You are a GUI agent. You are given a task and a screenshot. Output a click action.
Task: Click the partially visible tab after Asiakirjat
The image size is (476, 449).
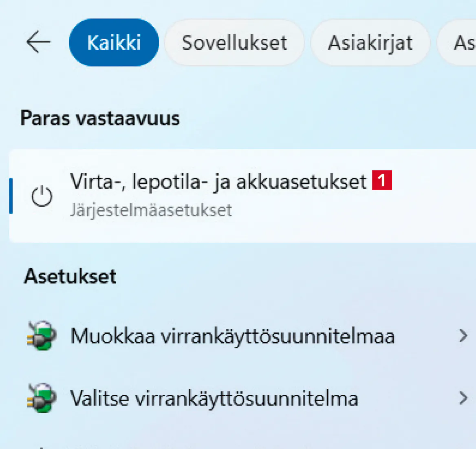click(x=463, y=42)
